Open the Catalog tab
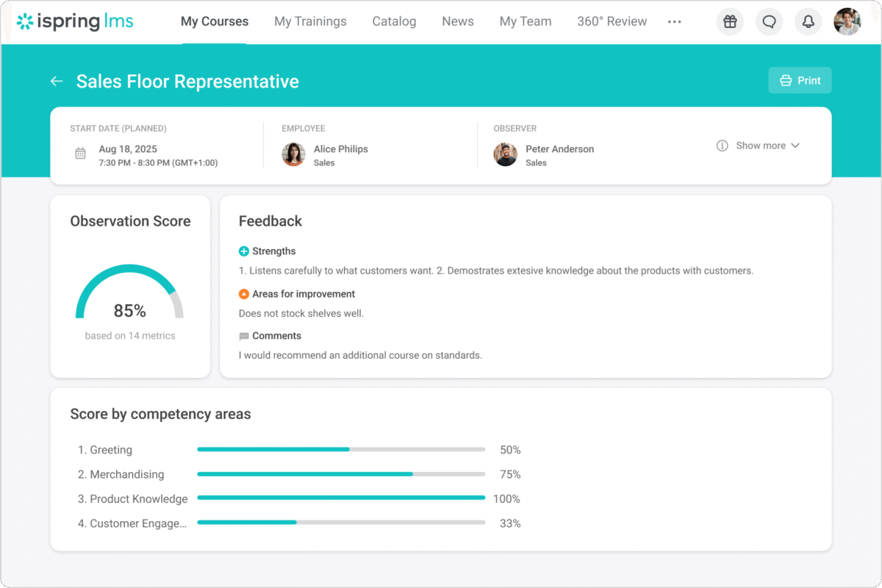882x588 pixels. 394,21
